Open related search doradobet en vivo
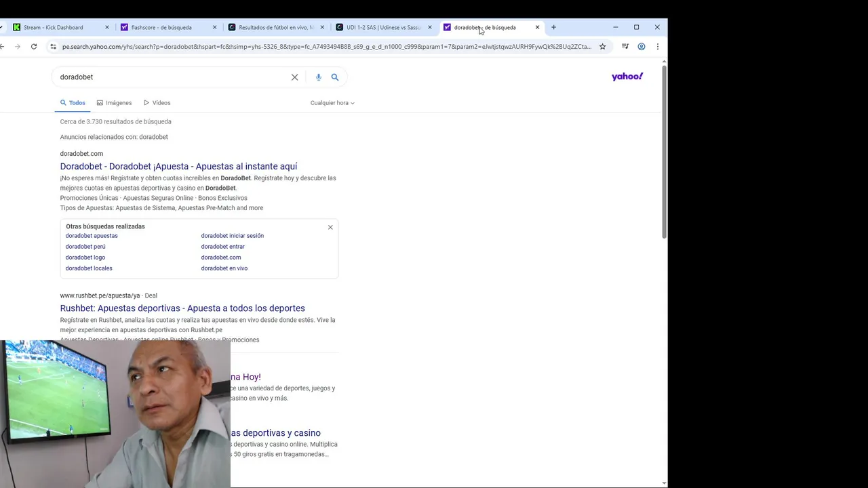 [x=224, y=268]
